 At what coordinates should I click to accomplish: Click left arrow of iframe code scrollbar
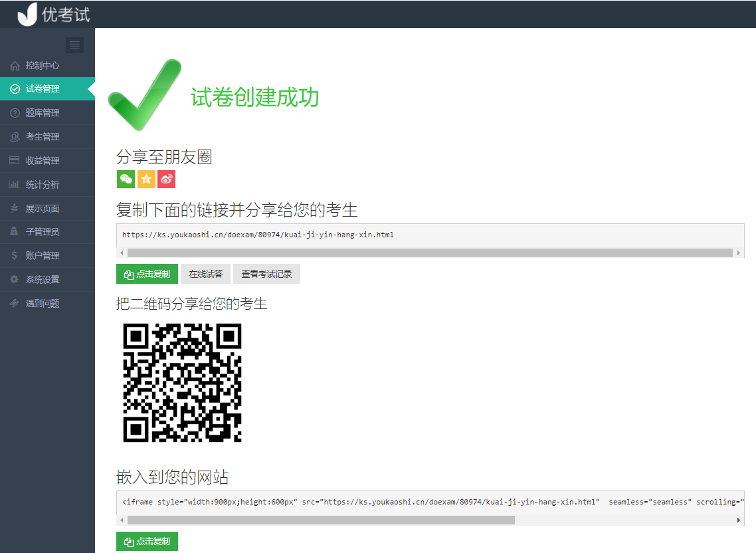pos(122,520)
